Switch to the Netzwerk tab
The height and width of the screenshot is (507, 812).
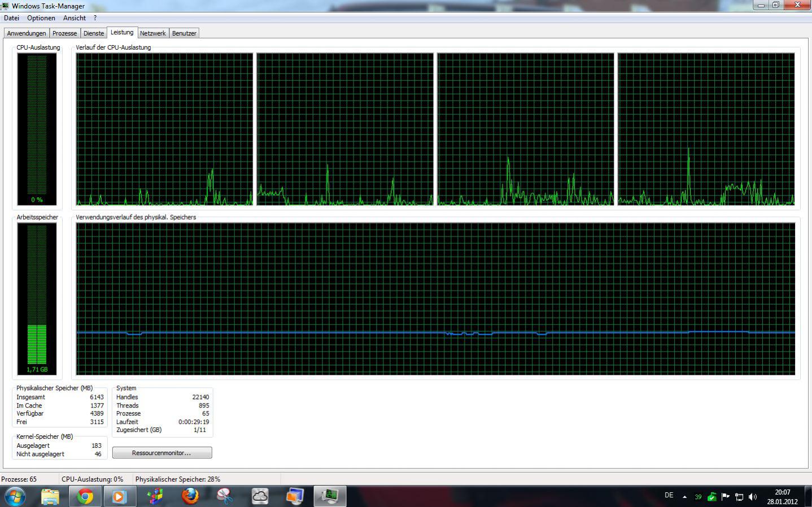tap(153, 33)
